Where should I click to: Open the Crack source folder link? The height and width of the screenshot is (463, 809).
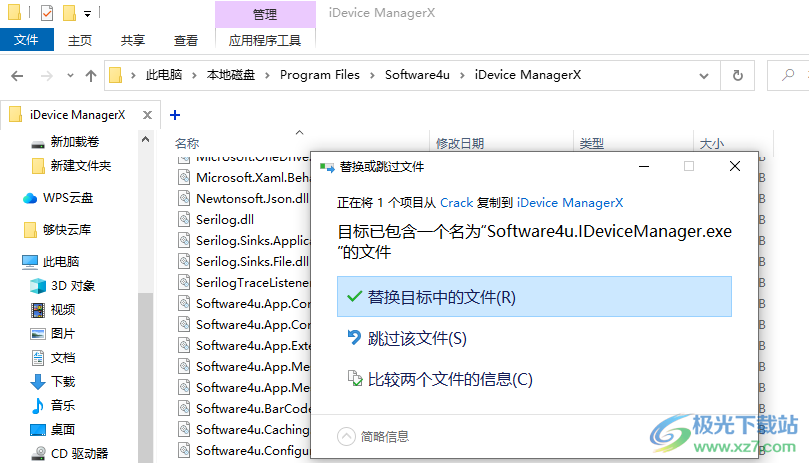pos(457,203)
